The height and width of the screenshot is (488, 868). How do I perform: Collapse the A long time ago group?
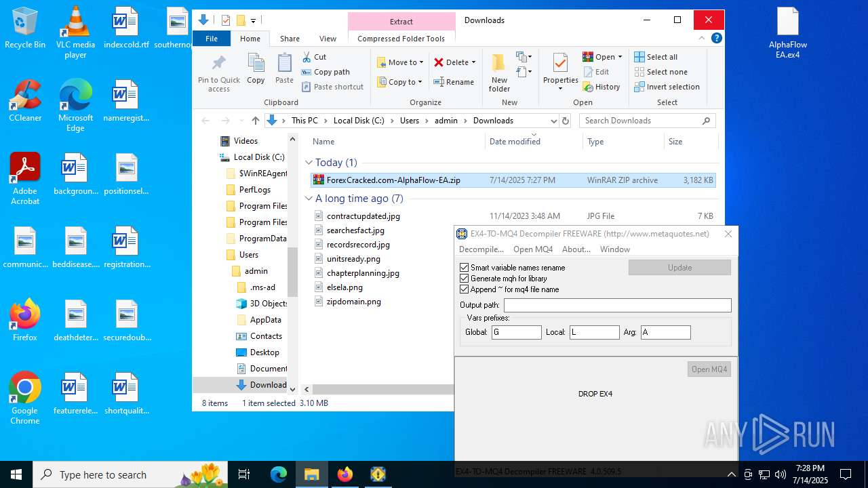coord(309,199)
